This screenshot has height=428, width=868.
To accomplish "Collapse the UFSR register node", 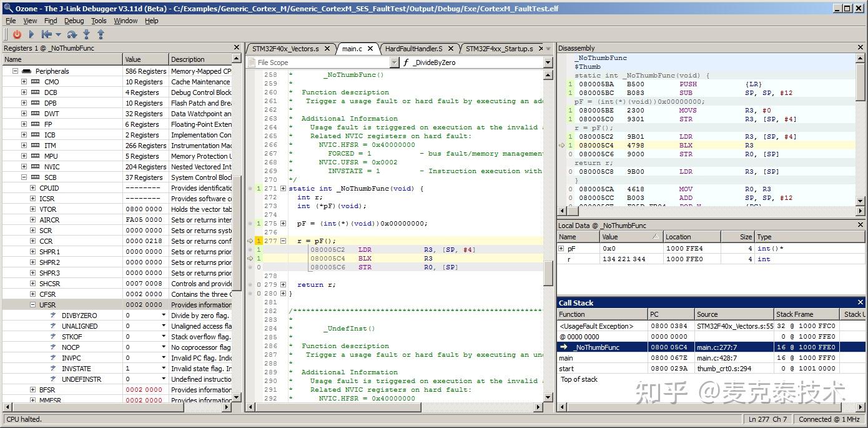I will point(33,305).
